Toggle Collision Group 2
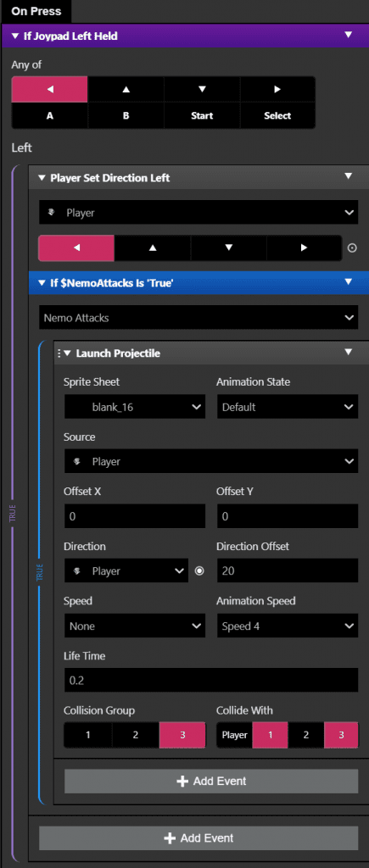This screenshot has width=369, height=868. coord(135,735)
